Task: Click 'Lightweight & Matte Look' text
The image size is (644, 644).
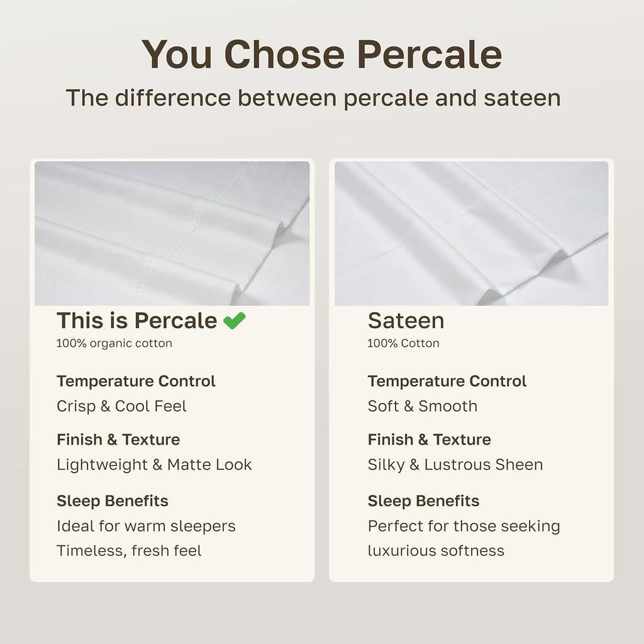Action: [x=154, y=465]
